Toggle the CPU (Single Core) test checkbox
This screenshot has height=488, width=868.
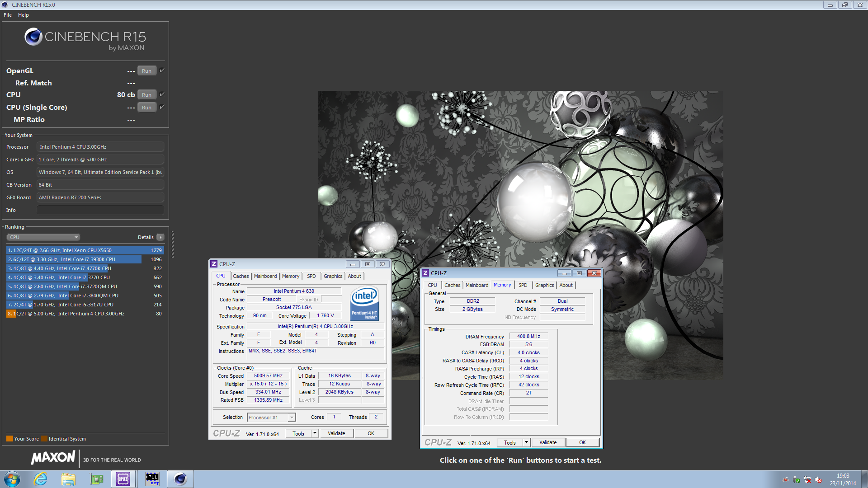coord(162,107)
